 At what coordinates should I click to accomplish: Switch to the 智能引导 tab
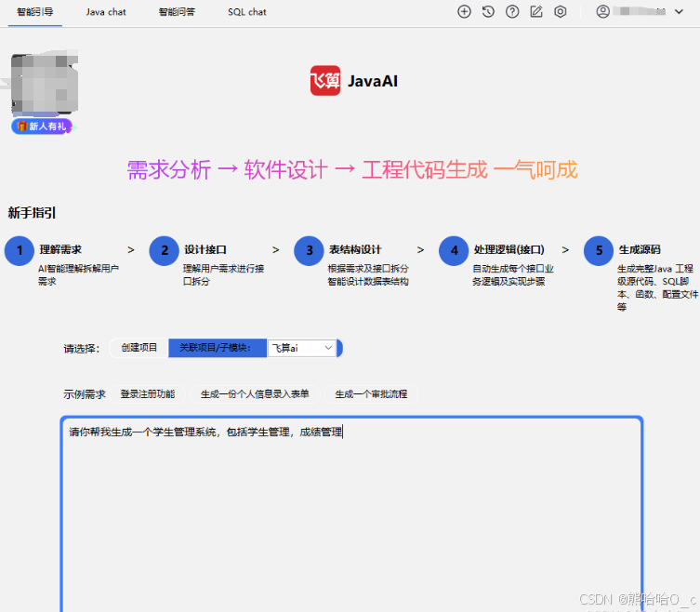coord(34,12)
